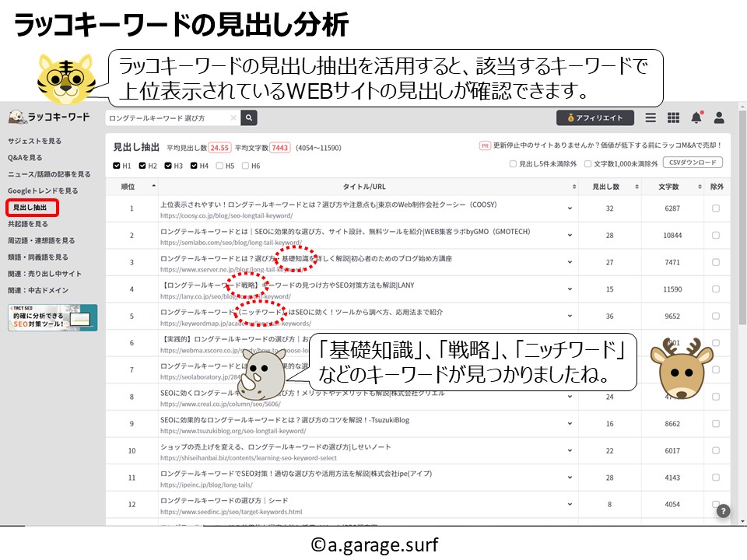
Task: Expand headings for rank 1 COOSY row
Action: (x=570, y=208)
